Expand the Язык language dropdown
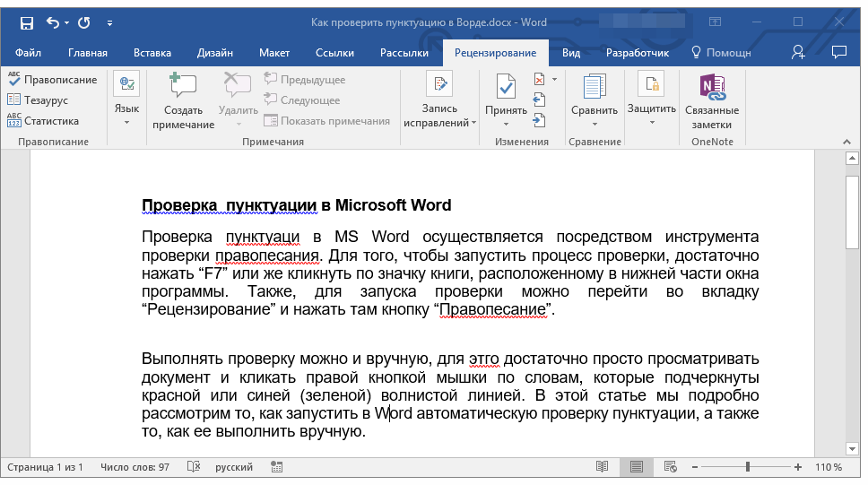 126,115
